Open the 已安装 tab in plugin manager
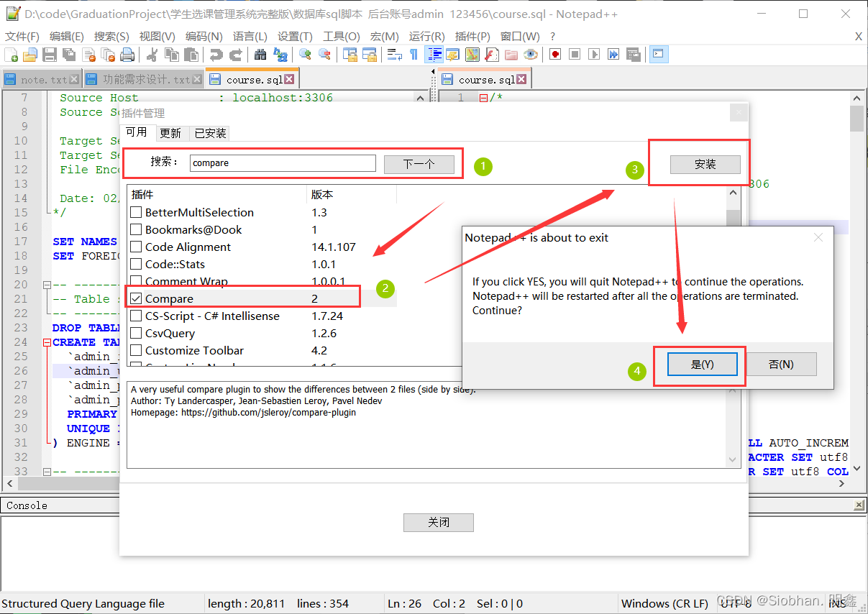This screenshot has height=614, width=868. [x=210, y=133]
